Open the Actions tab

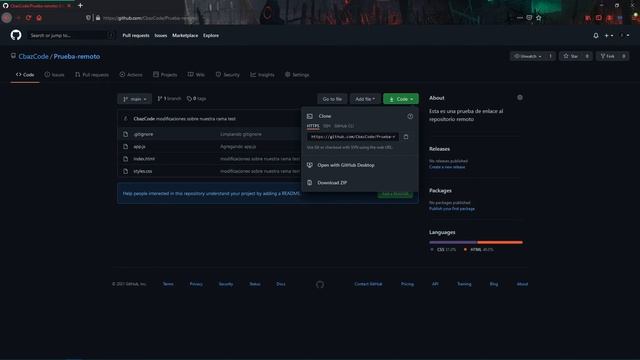coord(131,75)
